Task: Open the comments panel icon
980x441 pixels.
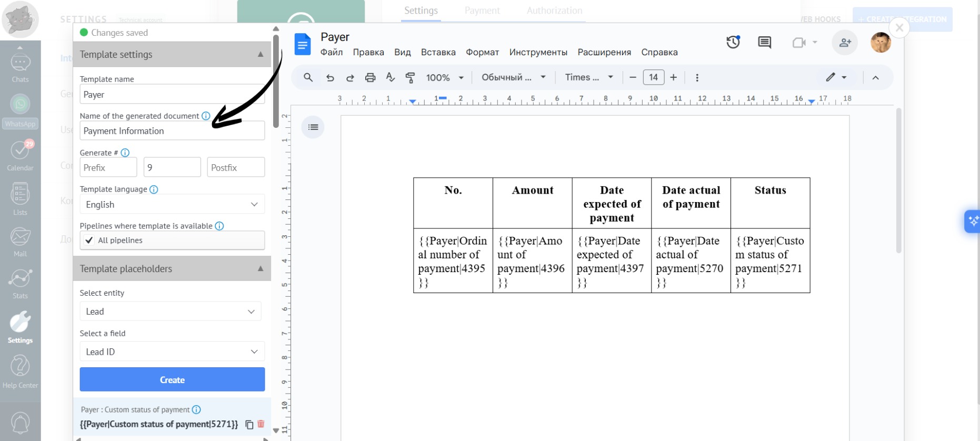Action: 764,42
